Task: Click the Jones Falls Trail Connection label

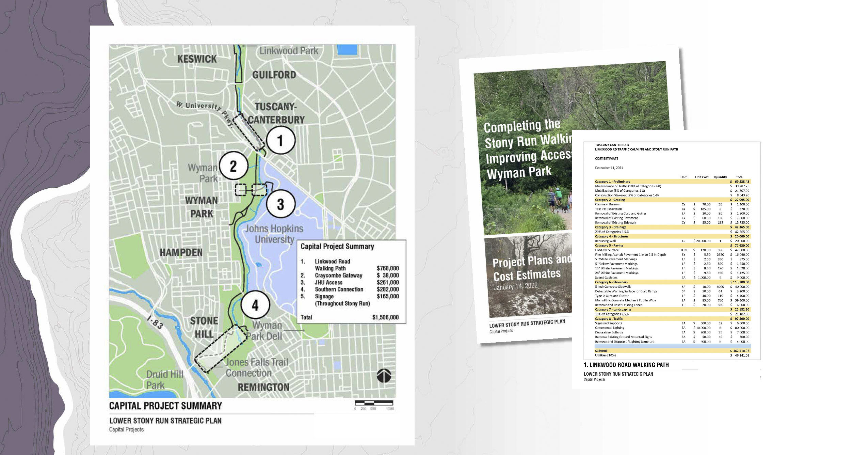Action: point(257,367)
